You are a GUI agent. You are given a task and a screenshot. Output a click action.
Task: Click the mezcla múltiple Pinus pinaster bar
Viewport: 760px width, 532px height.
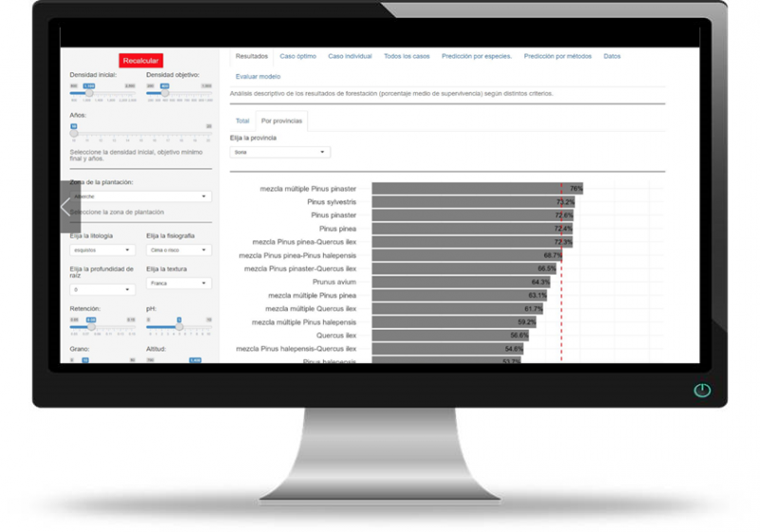[476, 189]
